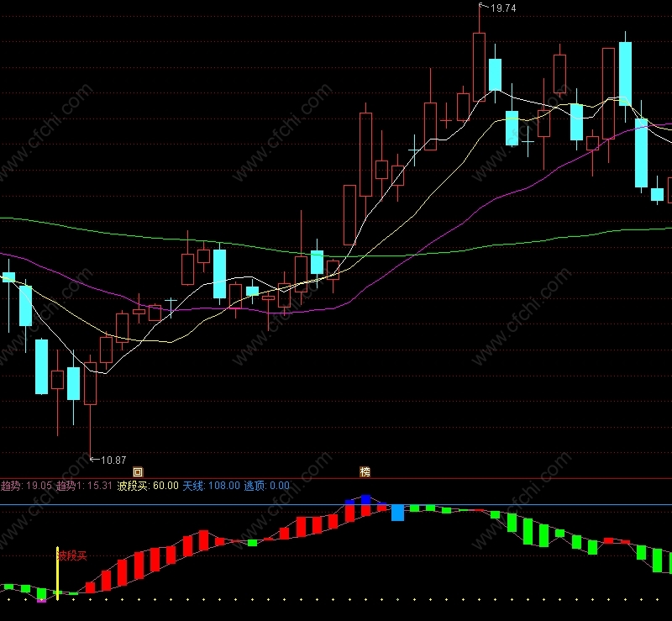Click the red 波段买 signal label

tap(72, 555)
